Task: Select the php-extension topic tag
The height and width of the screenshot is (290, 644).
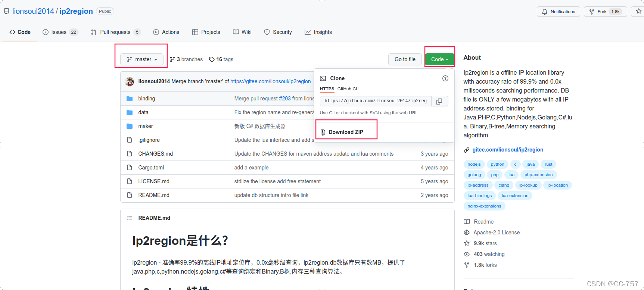Action: click(538, 175)
